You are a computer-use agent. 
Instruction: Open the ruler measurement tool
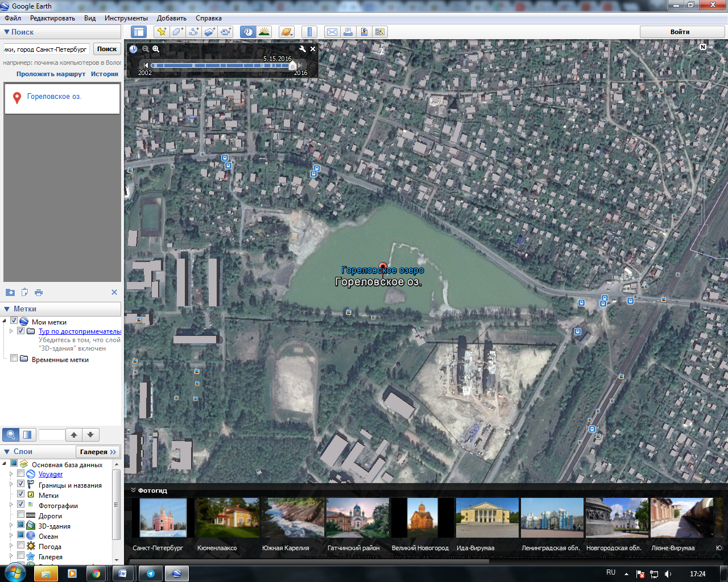pyautogui.click(x=309, y=32)
